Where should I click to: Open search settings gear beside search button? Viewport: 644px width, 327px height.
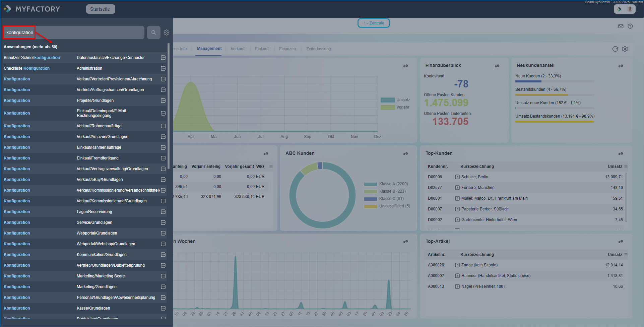pyautogui.click(x=167, y=32)
